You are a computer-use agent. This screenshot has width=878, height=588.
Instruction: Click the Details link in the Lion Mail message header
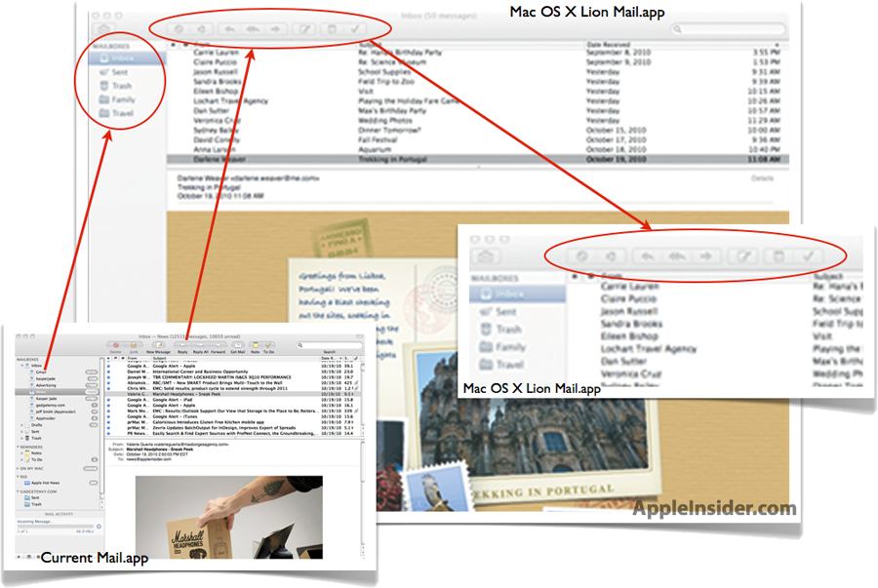762,178
